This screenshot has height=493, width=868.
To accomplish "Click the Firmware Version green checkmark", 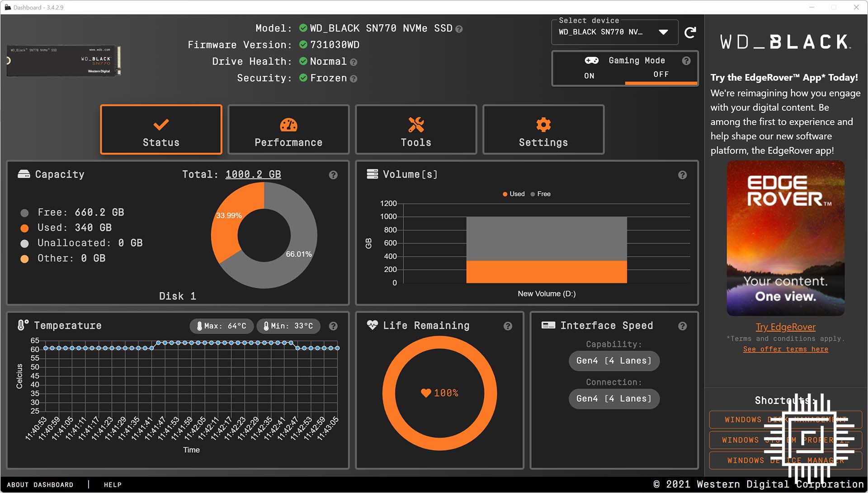I will pyautogui.click(x=303, y=45).
